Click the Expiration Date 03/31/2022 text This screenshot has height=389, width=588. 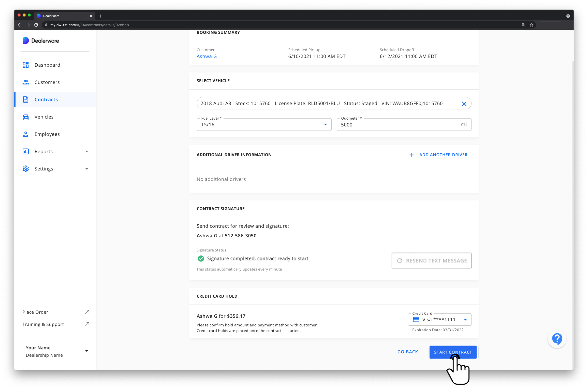point(438,330)
